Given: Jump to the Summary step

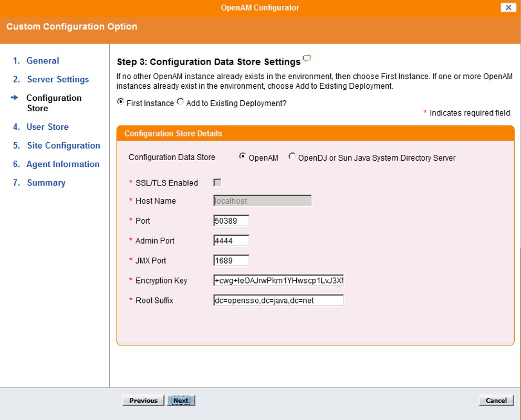Looking at the screenshot, I should tap(46, 182).
